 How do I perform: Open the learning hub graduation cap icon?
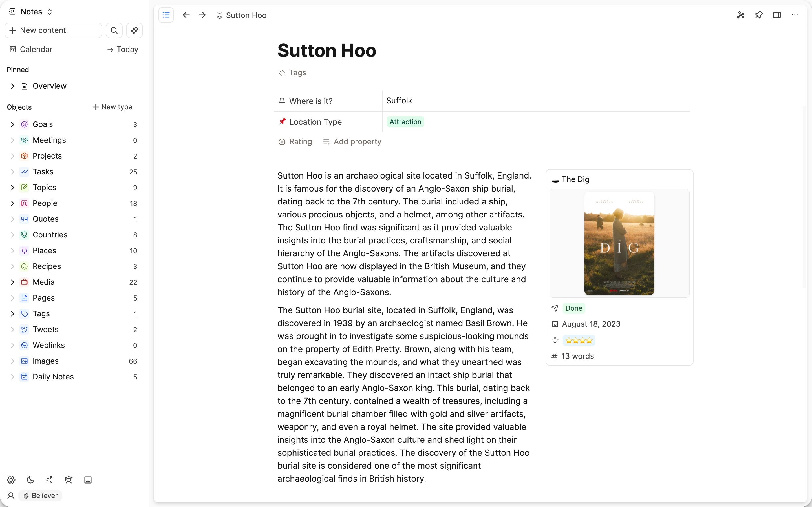[69, 480]
